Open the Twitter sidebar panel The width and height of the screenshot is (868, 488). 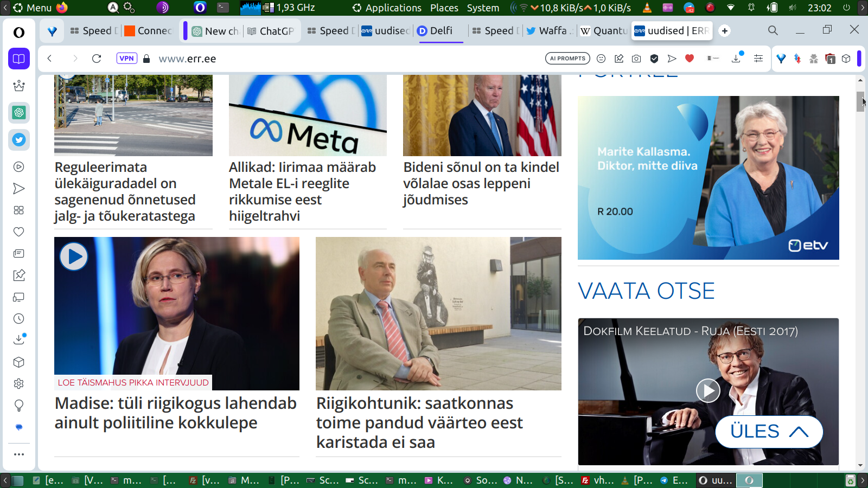point(19,140)
